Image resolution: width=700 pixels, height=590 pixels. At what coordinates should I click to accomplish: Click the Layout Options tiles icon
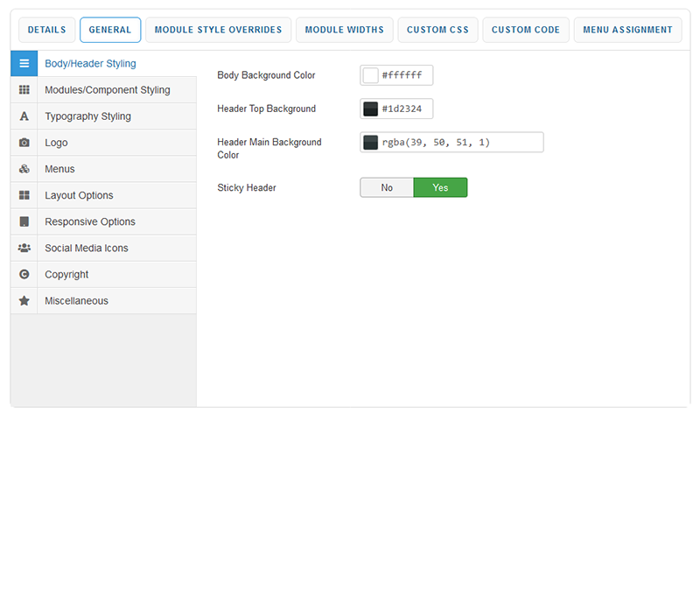(24, 195)
